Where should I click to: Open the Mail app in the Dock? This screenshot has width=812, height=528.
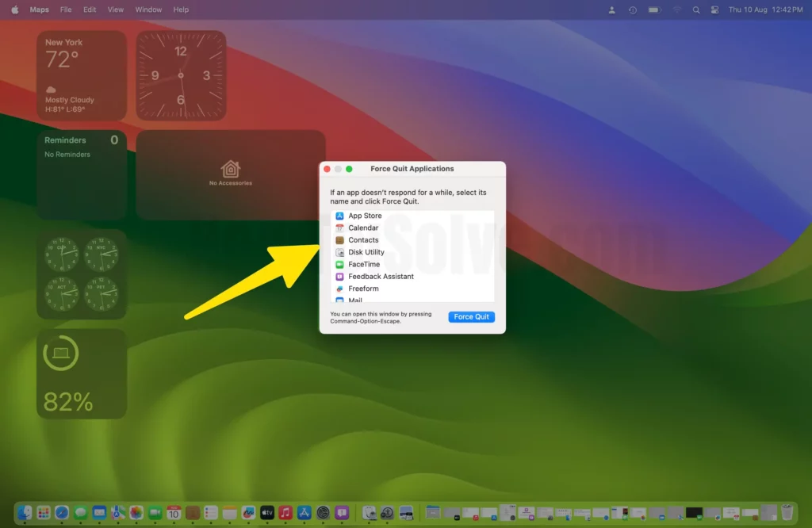click(x=99, y=512)
